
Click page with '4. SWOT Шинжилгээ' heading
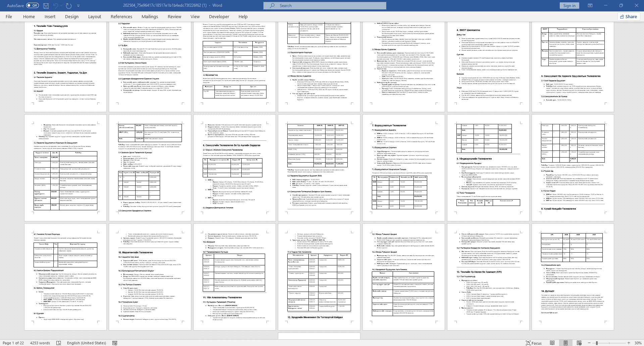[488, 67]
